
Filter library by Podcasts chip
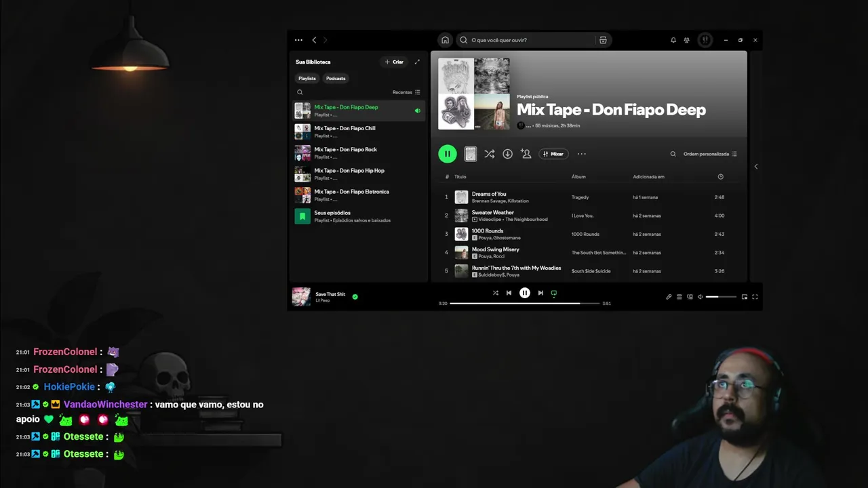coord(336,78)
